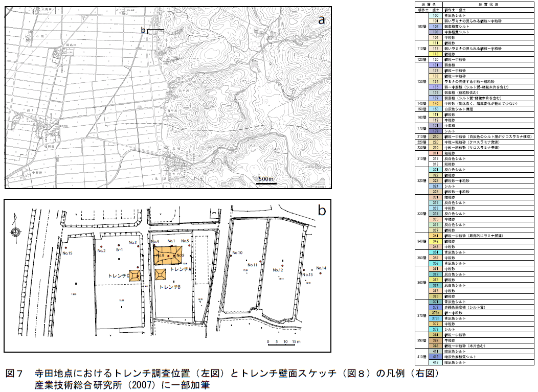The width and height of the screenshot is (538, 392).
Task: Click the 410層 group label
Action: 422,357
